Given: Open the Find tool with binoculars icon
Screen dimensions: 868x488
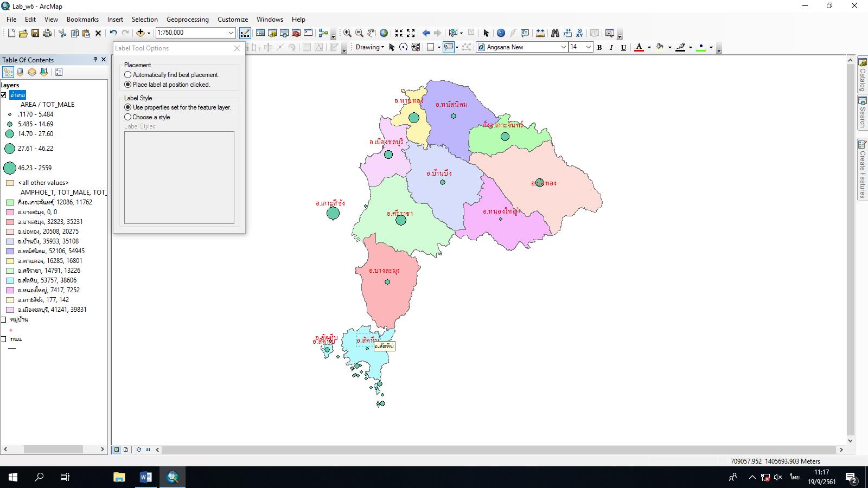Looking at the screenshot, I should (x=556, y=33).
